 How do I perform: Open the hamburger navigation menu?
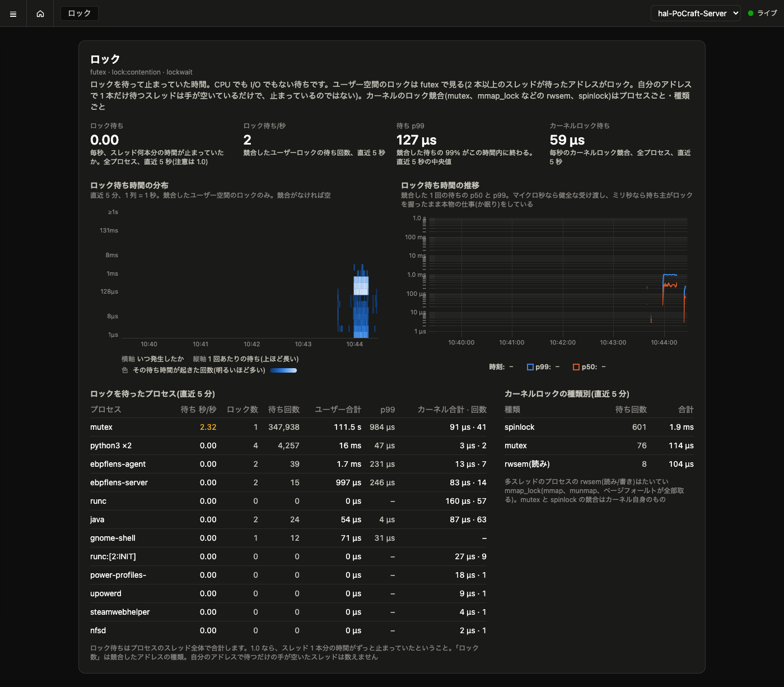13,13
